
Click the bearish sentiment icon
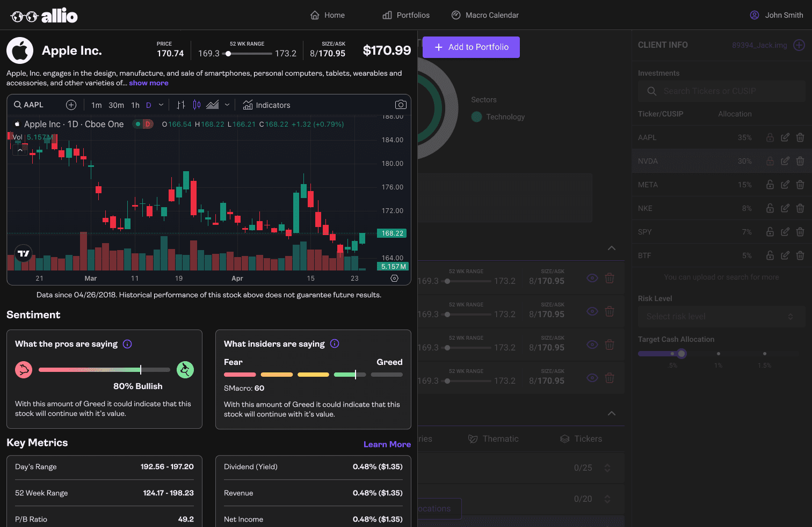tap(24, 370)
